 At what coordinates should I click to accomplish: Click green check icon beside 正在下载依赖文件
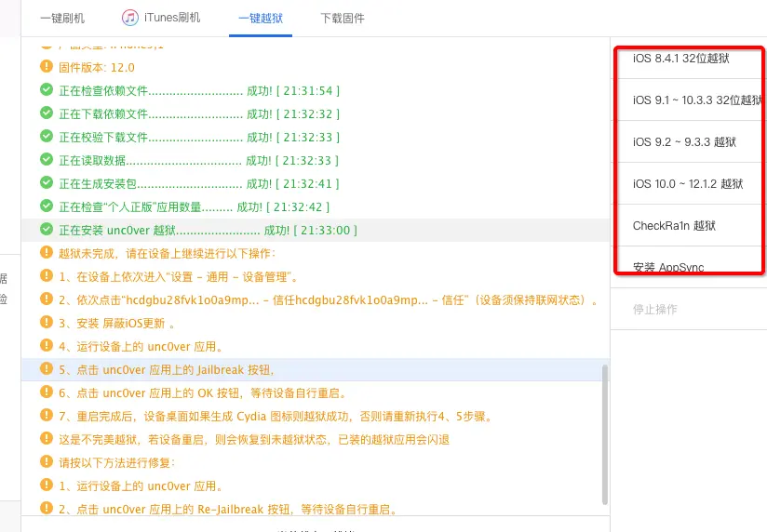pyautogui.click(x=47, y=113)
